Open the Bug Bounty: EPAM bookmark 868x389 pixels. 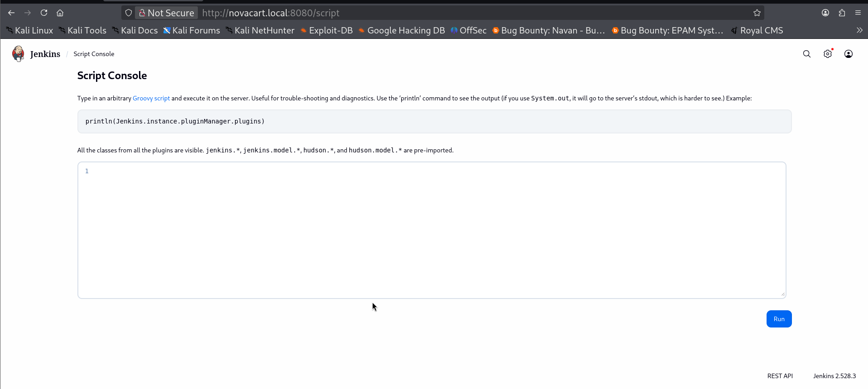click(667, 30)
